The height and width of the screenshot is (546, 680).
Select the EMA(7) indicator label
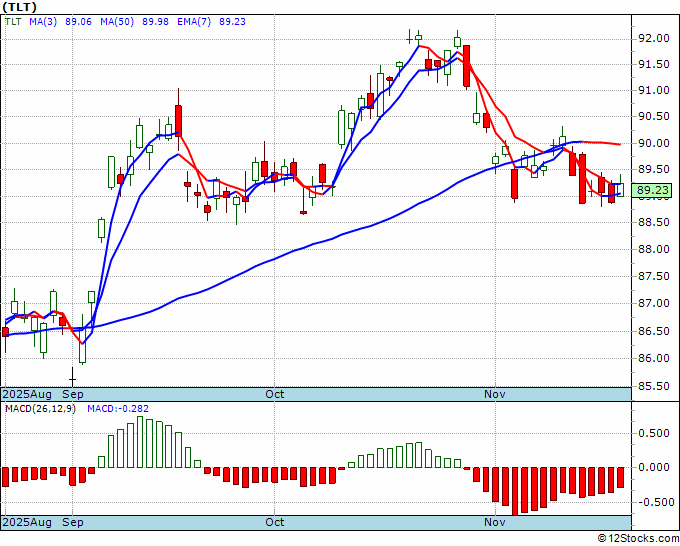194,21
